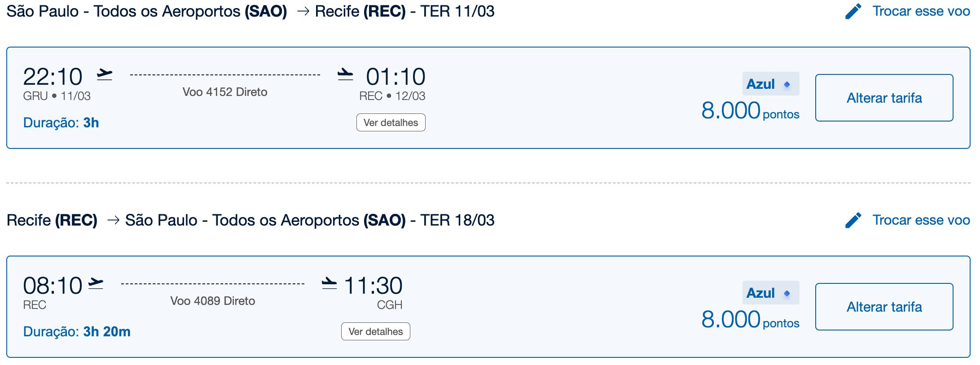Choose Trocar esse voo for Recife–São Paulo
Viewport: 980px width, 365px height.
point(921,220)
